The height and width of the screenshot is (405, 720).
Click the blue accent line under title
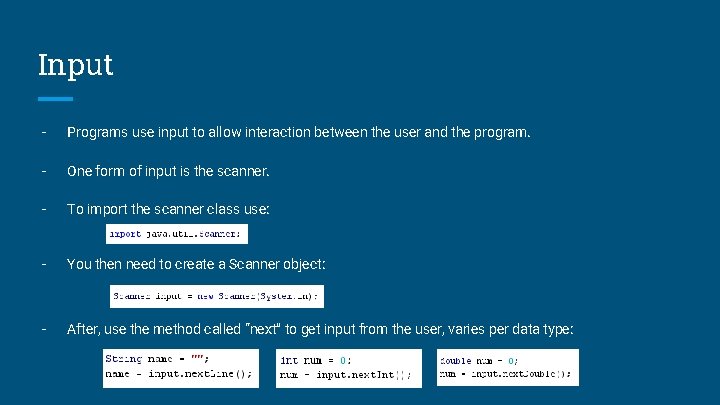pos(55,99)
